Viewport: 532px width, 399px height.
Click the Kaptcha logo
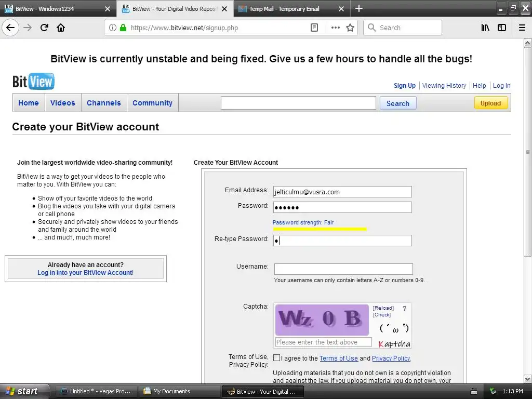pyautogui.click(x=394, y=344)
